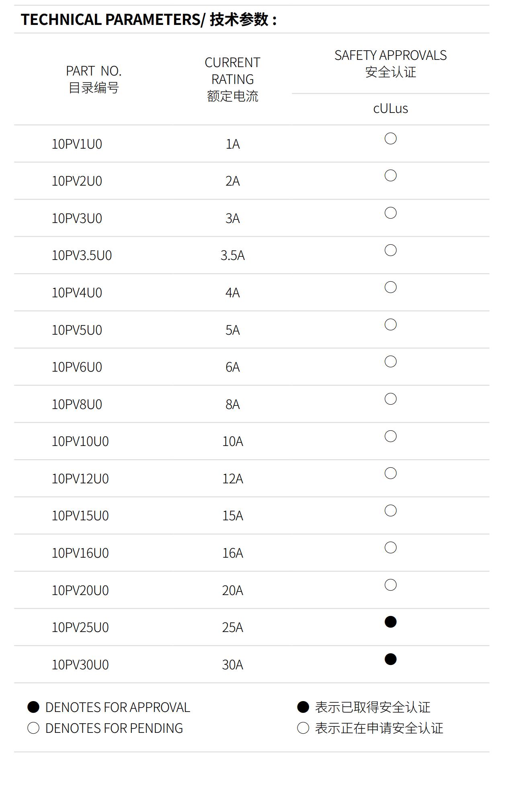Click part number 10PV5U0

click(x=77, y=330)
